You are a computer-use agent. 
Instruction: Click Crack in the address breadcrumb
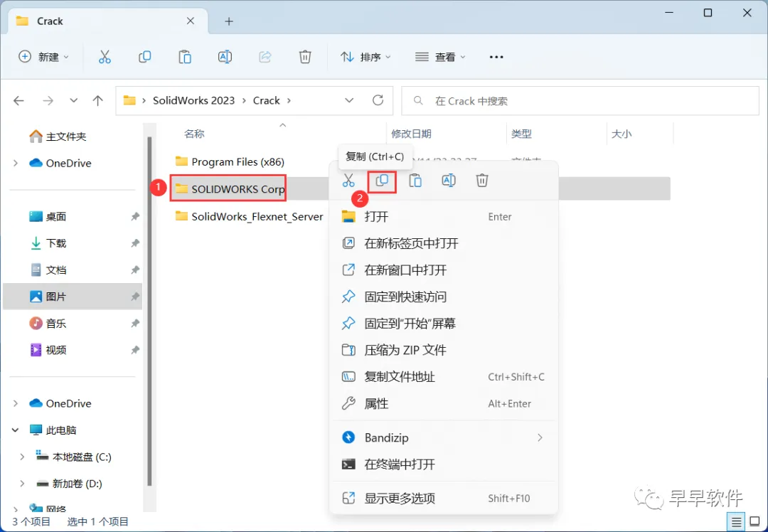267,100
